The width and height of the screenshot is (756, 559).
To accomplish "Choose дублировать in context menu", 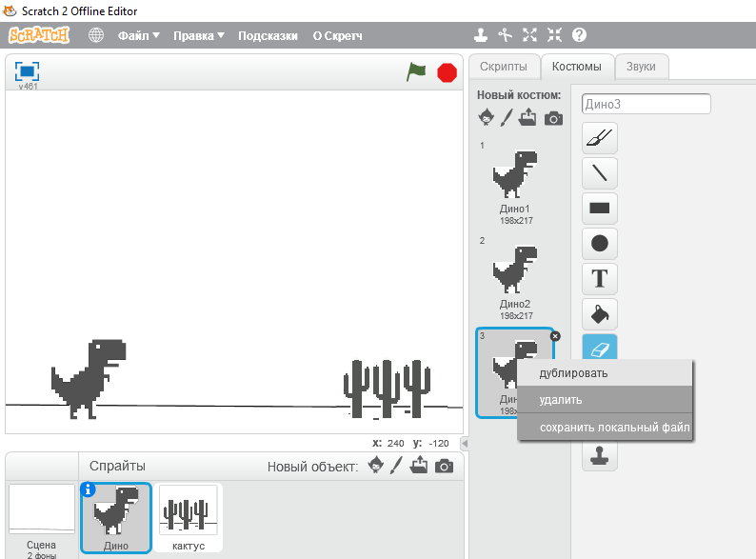I will click(x=605, y=373).
